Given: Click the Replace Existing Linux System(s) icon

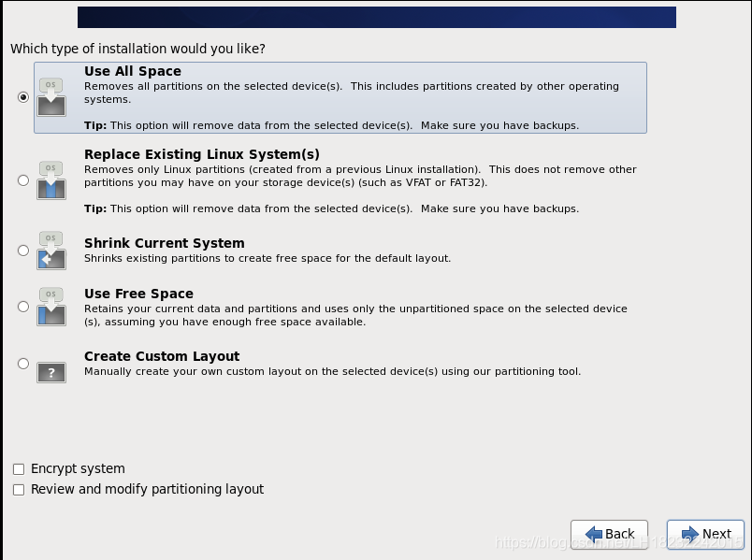Looking at the screenshot, I should [51, 180].
